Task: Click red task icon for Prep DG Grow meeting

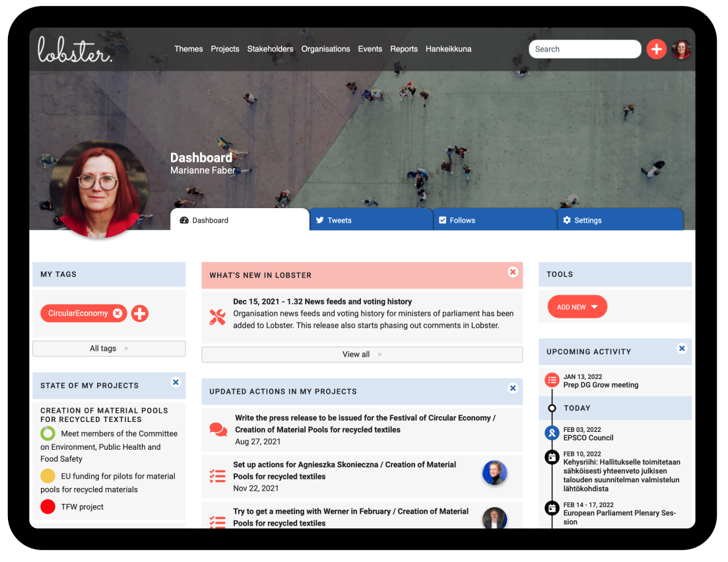Action: click(552, 380)
